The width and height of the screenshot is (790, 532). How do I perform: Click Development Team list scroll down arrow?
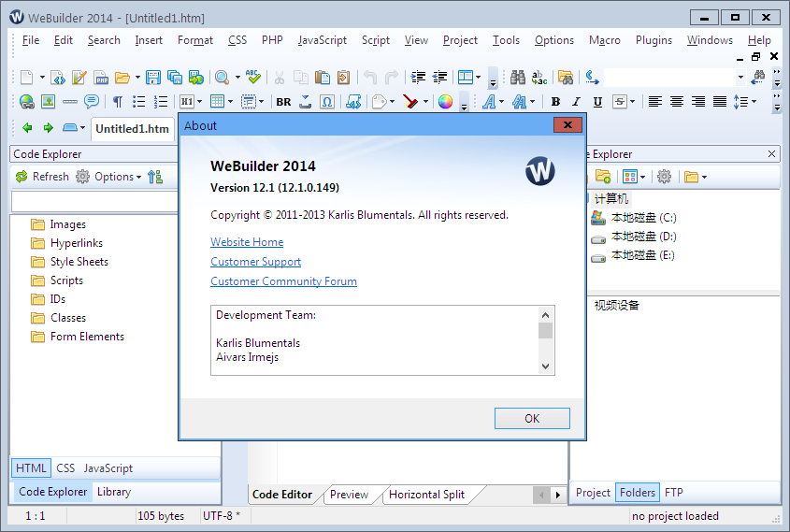546,367
